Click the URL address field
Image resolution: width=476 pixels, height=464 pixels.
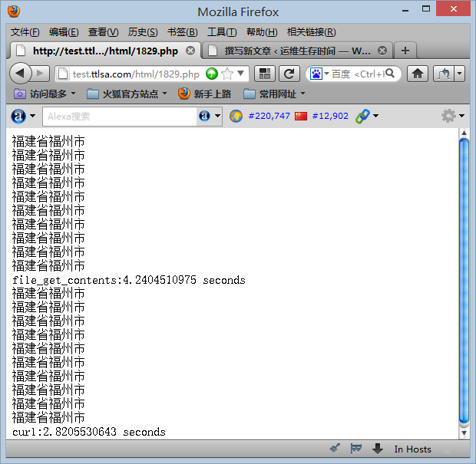pyautogui.click(x=136, y=74)
